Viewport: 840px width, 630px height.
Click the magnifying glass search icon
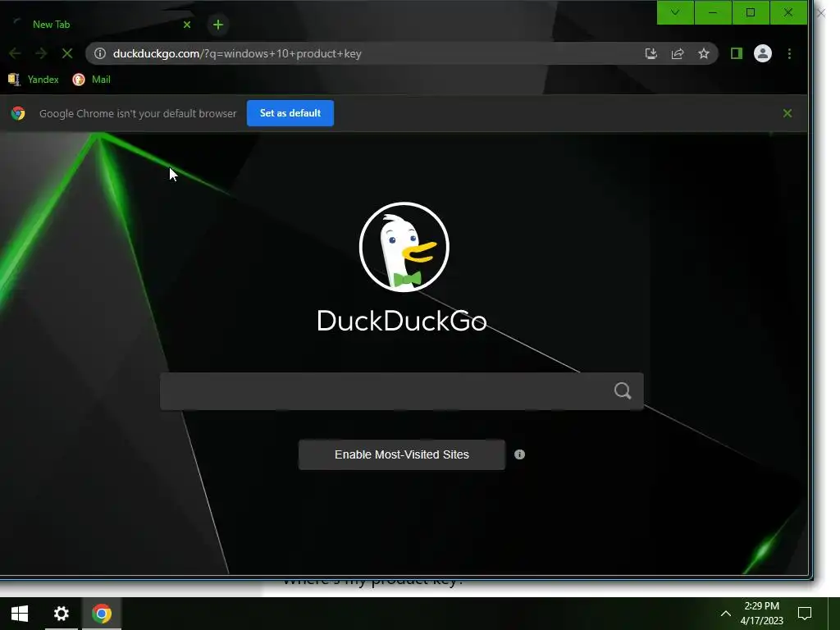pyautogui.click(x=623, y=391)
